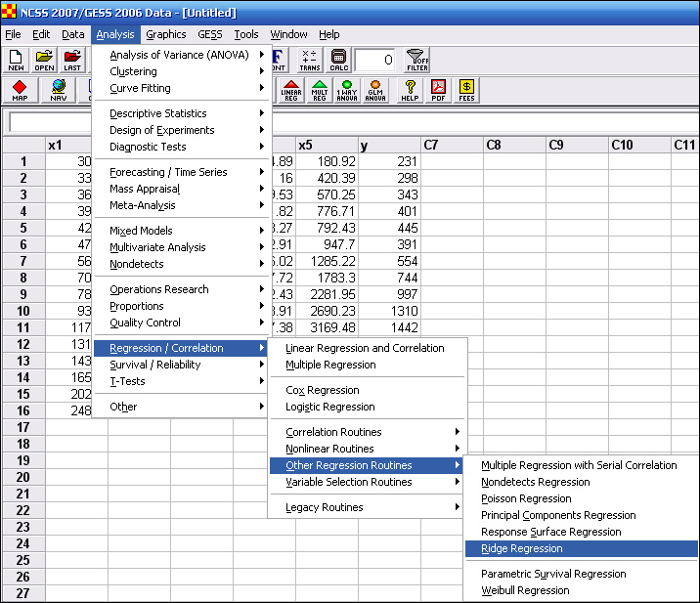
Task: Click the 1 WAY ANOVA toolbar icon
Action: (x=346, y=91)
